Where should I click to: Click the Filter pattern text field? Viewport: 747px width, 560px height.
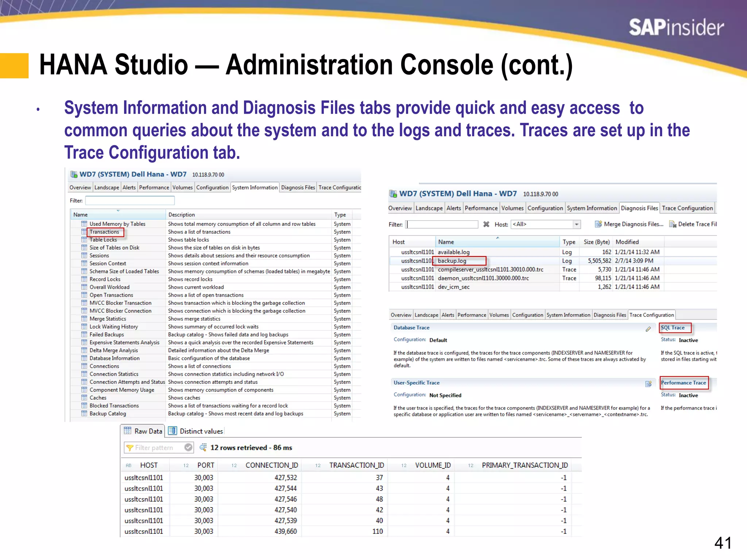click(x=159, y=448)
